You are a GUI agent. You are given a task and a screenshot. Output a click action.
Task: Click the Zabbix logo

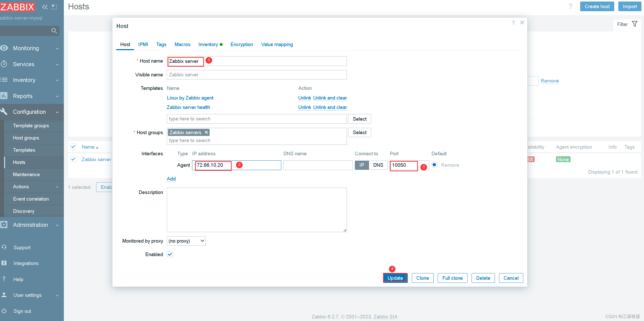click(17, 7)
